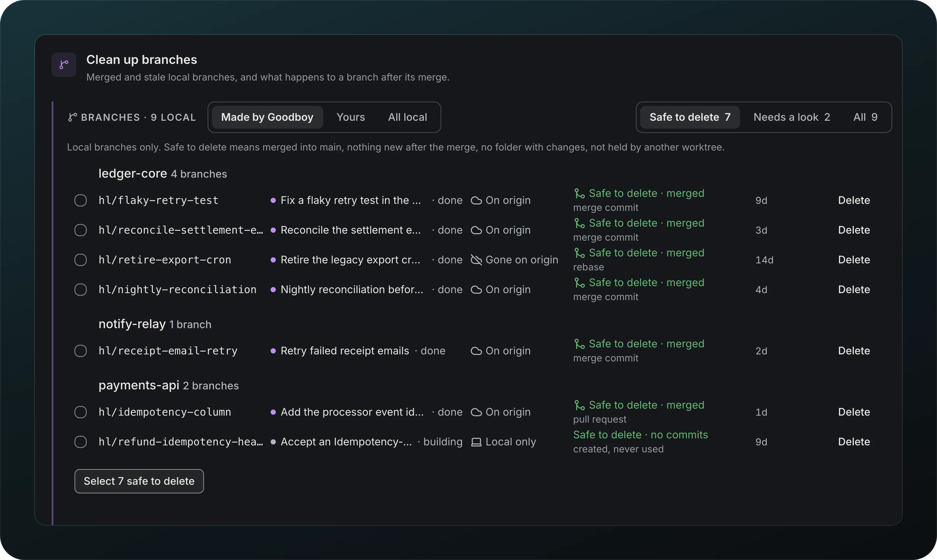The height and width of the screenshot is (560, 937).
Task: Click the merged icon in hl/idempotency-column row
Action: click(x=579, y=405)
